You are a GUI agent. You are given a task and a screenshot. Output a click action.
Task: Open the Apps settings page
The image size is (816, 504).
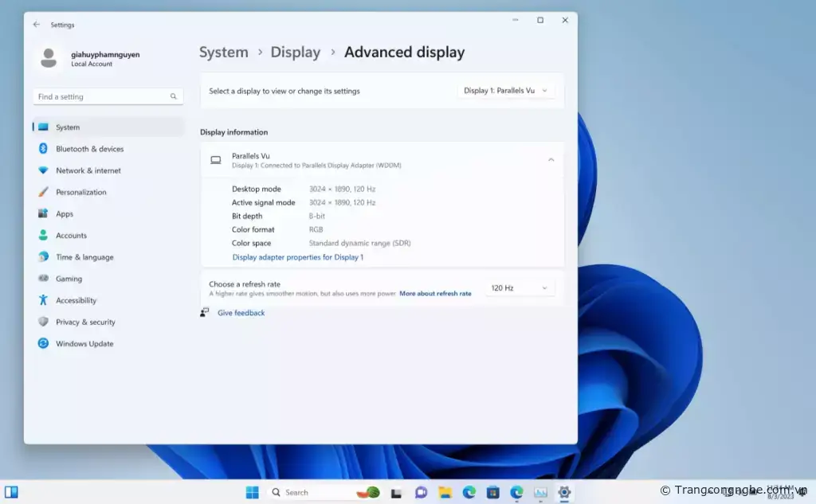65,214
